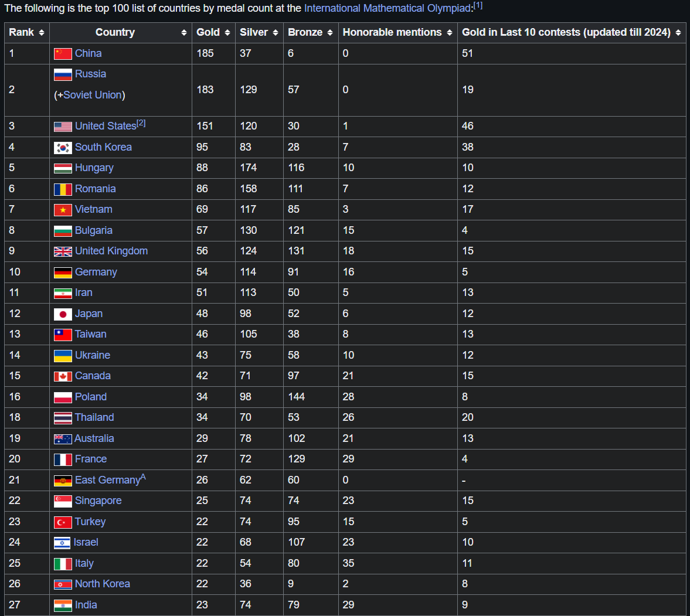Viewport: 690px width, 616px height.
Task: Click the Japan flag icon
Action: [x=63, y=314]
